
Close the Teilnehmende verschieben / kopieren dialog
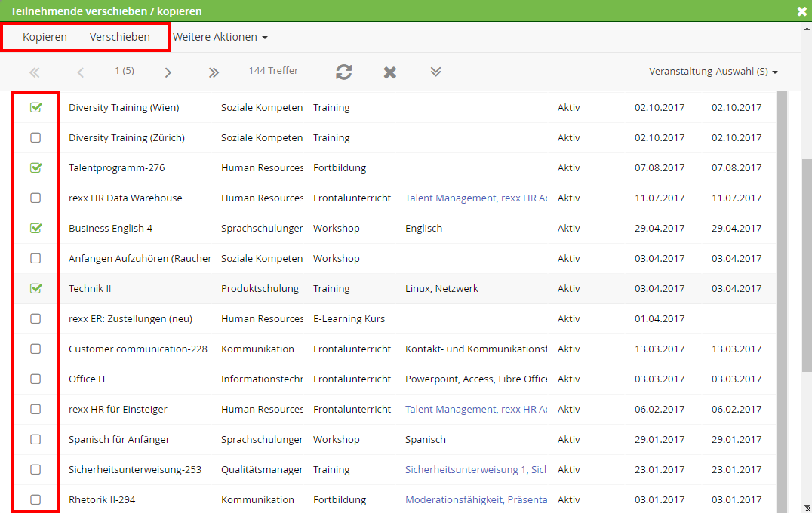tap(802, 11)
